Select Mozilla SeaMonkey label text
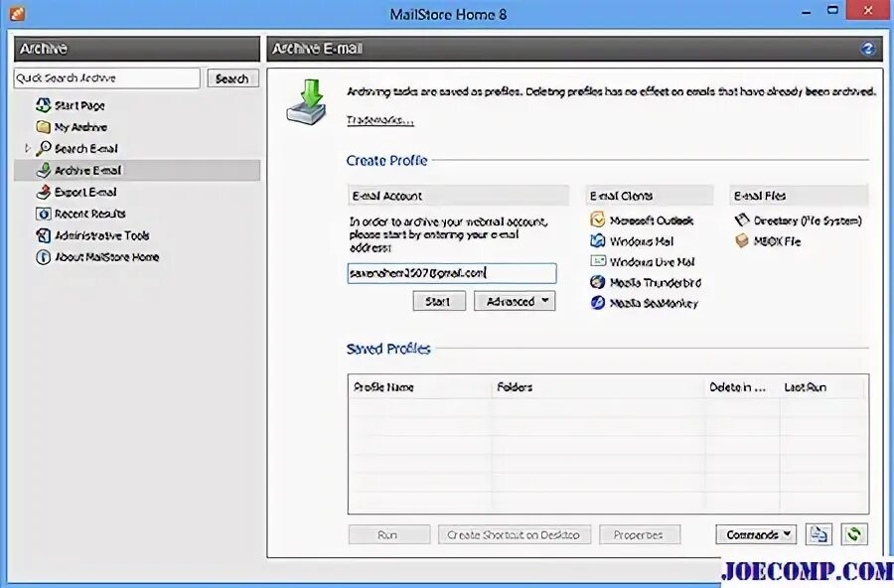 click(x=654, y=303)
